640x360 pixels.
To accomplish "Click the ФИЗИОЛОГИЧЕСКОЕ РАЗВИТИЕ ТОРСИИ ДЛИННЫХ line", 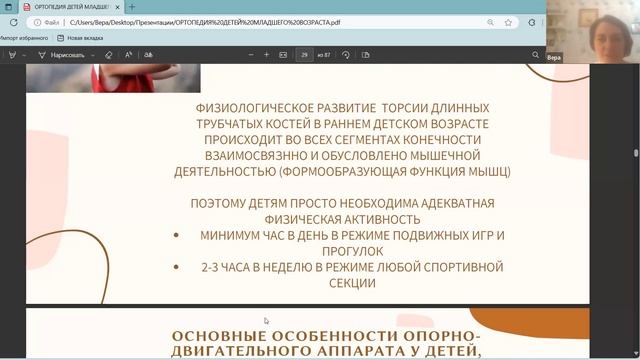I will [342, 108].
